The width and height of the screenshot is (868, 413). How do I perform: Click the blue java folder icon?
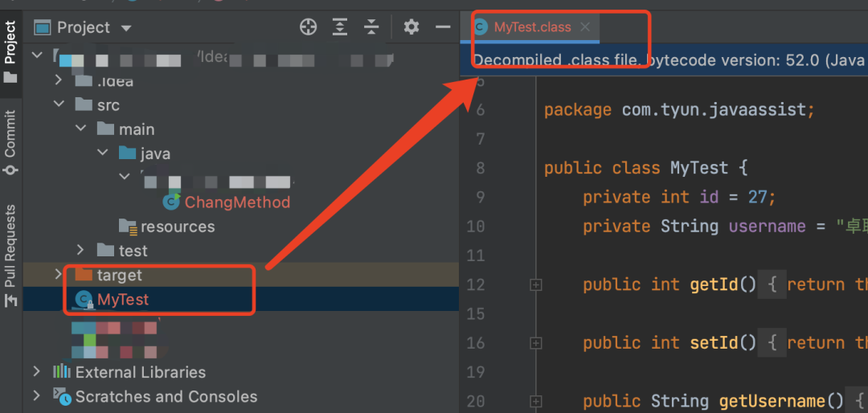[128, 153]
